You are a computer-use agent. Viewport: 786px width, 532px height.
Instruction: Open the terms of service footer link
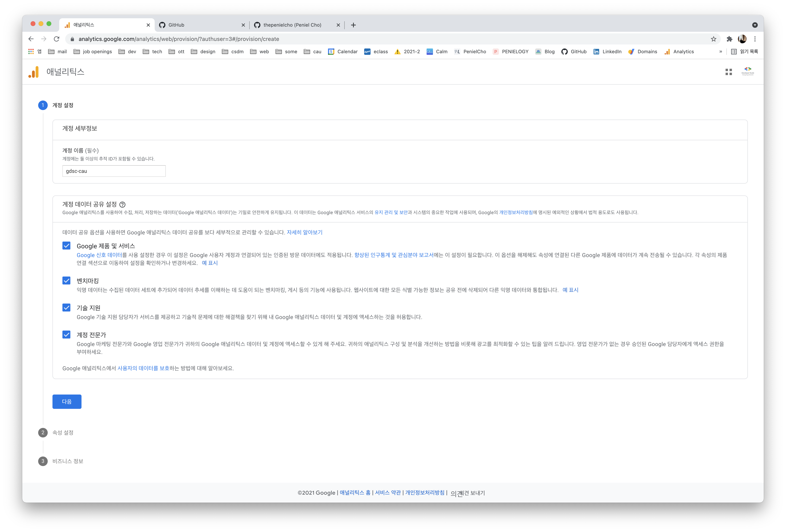click(388, 492)
